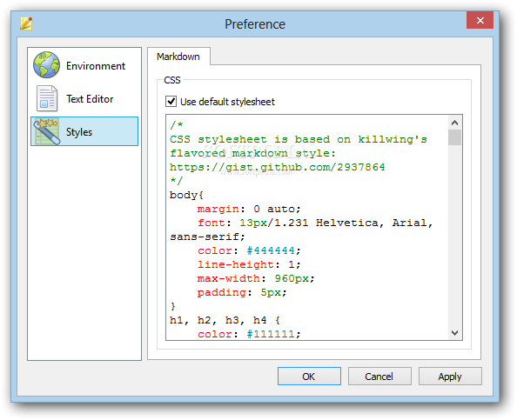This screenshot has height=420, width=517.
Task: Cancel the Preference dialog
Action: [379, 377]
